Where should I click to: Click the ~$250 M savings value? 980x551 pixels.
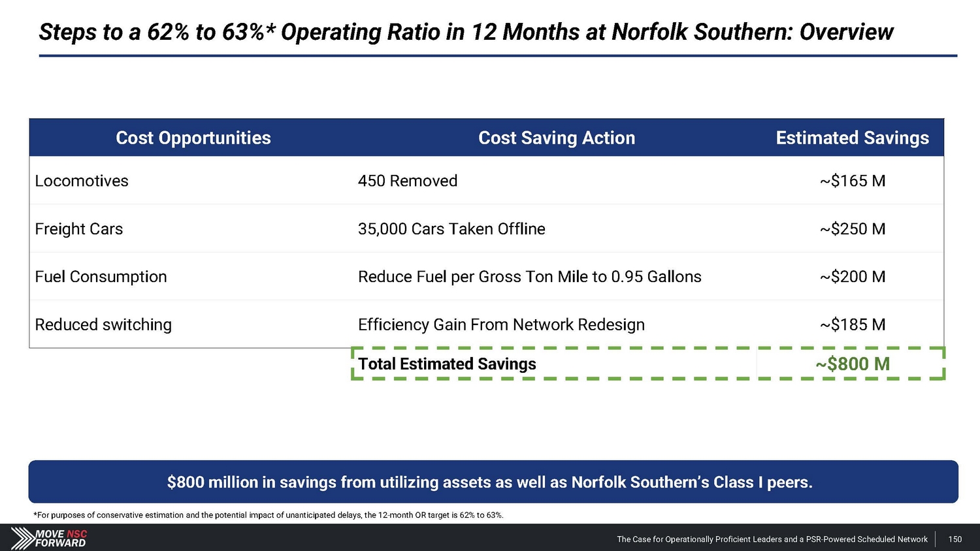(853, 229)
